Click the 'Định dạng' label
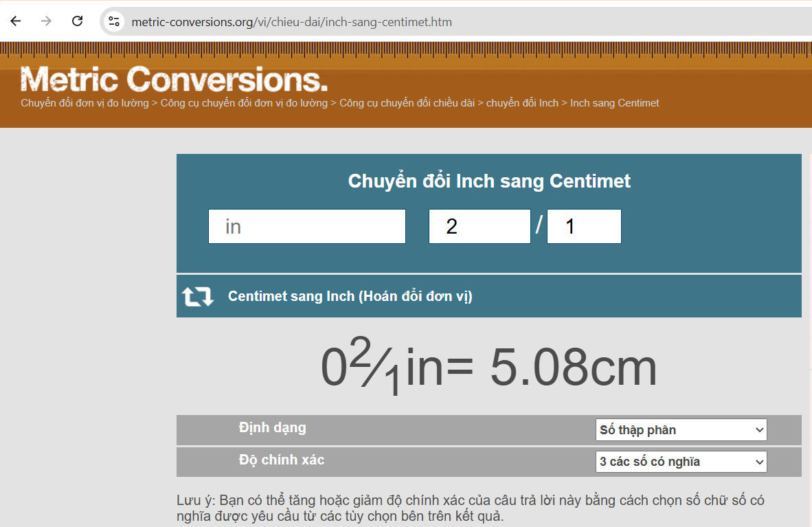The height and width of the screenshot is (527, 812). click(273, 428)
